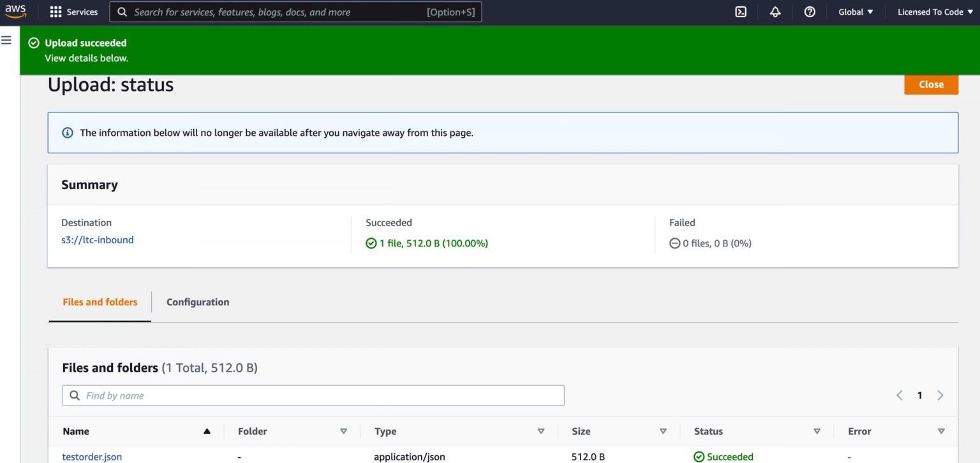Click the Find by name search field
Image resolution: width=980 pixels, height=463 pixels.
pyautogui.click(x=313, y=395)
